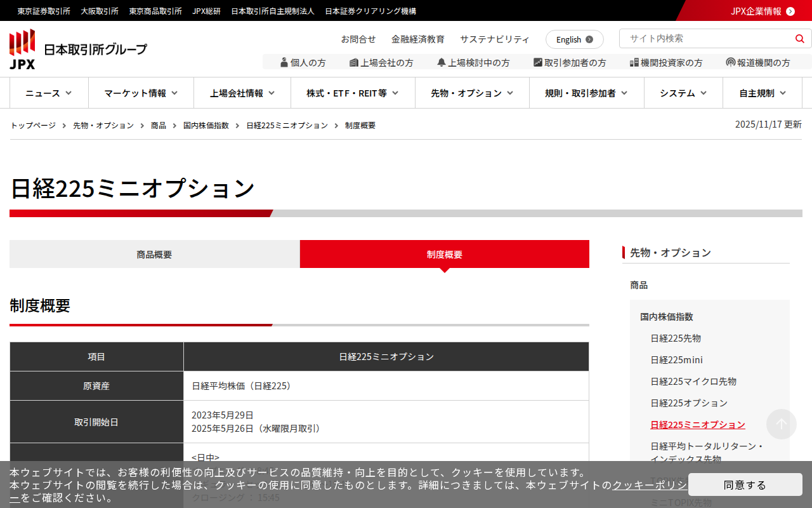Open the サステナビリティ link
812x508 pixels.
pyautogui.click(x=495, y=39)
